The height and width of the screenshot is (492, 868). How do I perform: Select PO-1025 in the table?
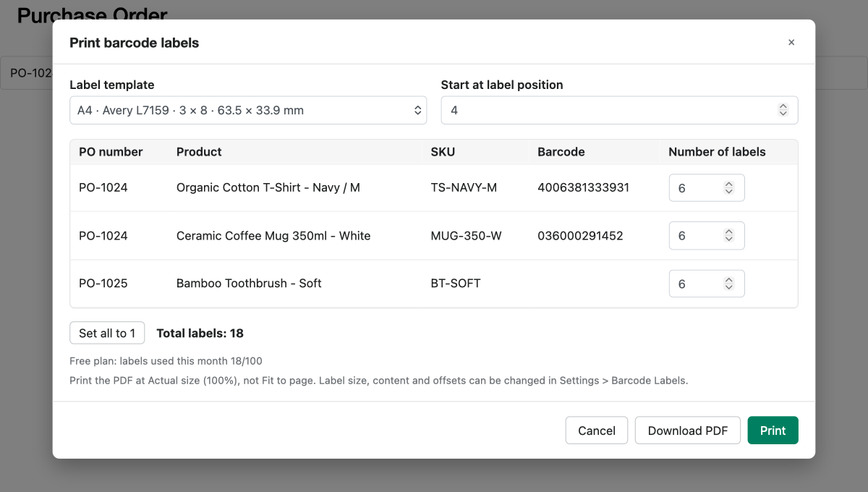point(103,283)
